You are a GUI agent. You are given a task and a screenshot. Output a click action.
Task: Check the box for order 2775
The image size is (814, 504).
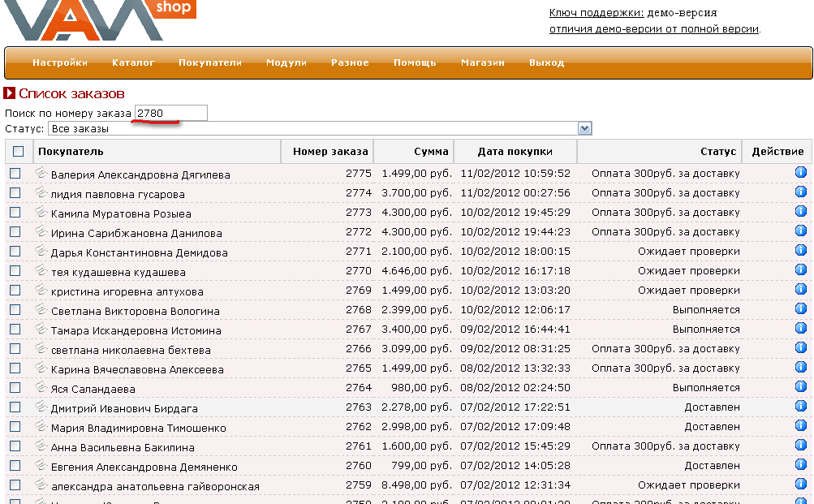(15, 174)
